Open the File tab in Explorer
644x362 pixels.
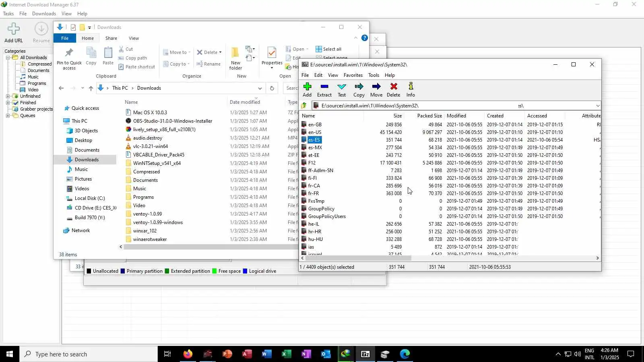tap(65, 38)
